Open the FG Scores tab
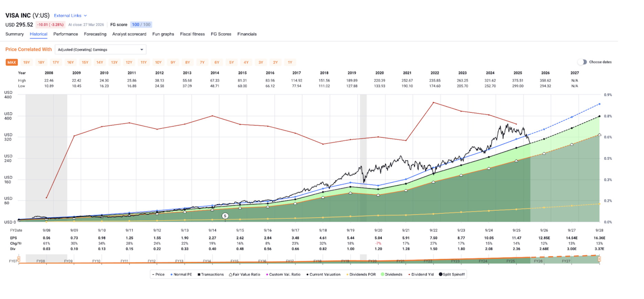Image resolution: width=644 pixels, height=299 pixels. (221, 34)
